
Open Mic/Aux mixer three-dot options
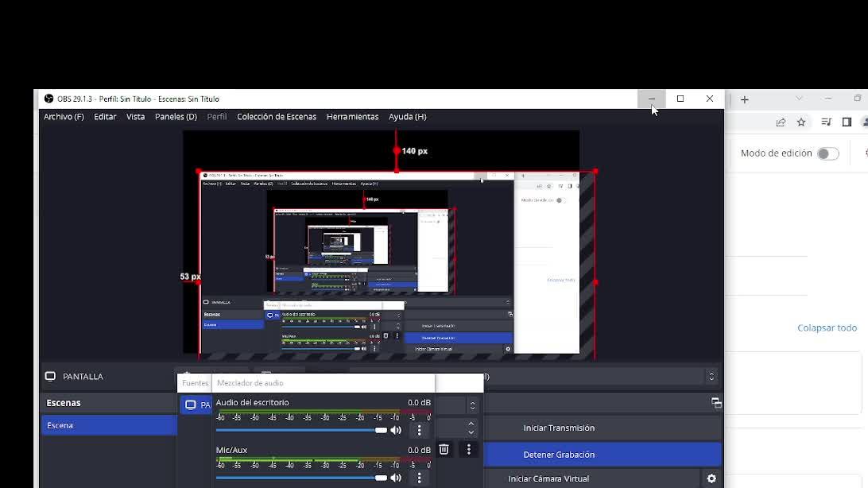pyautogui.click(x=419, y=478)
